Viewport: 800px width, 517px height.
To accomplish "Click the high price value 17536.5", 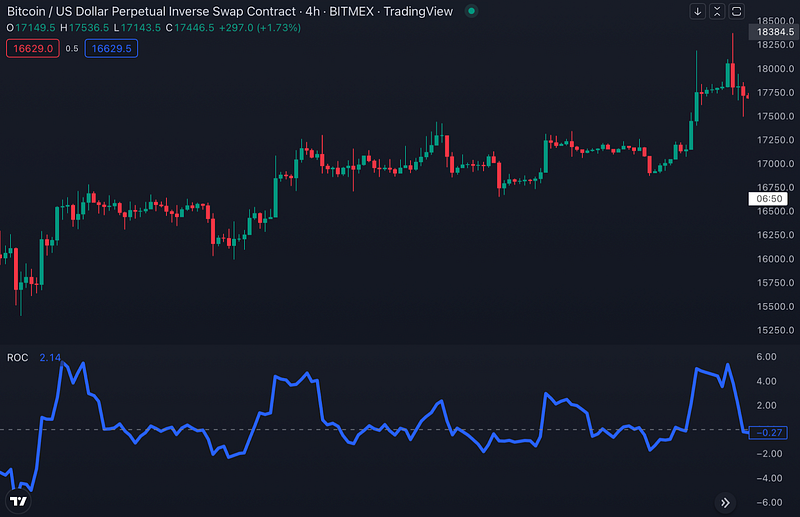I will (x=89, y=28).
